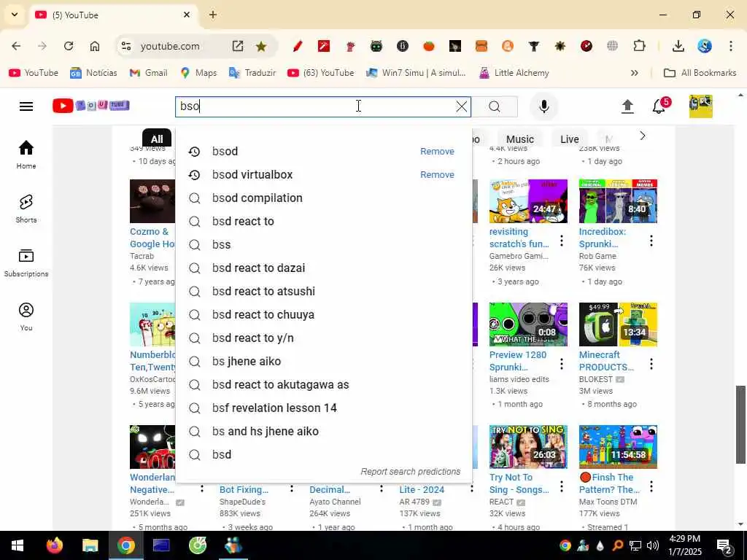This screenshot has width=747, height=560.
Task: Open All Bookmarks folder
Action: pyautogui.click(x=700, y=73)
